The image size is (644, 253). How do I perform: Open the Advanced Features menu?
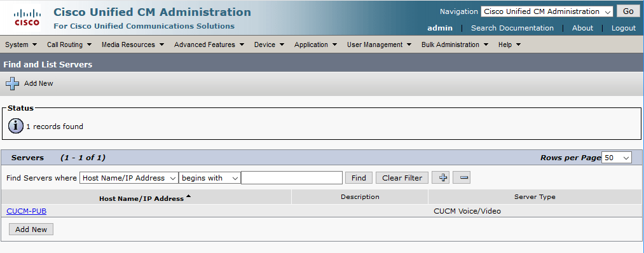click(209, 44)
